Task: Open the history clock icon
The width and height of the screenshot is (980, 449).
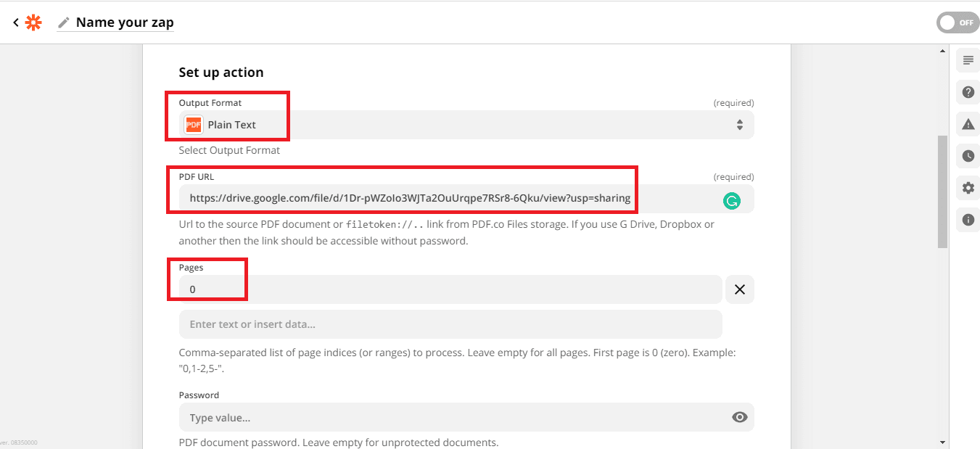Action: [x=968, y=156]
